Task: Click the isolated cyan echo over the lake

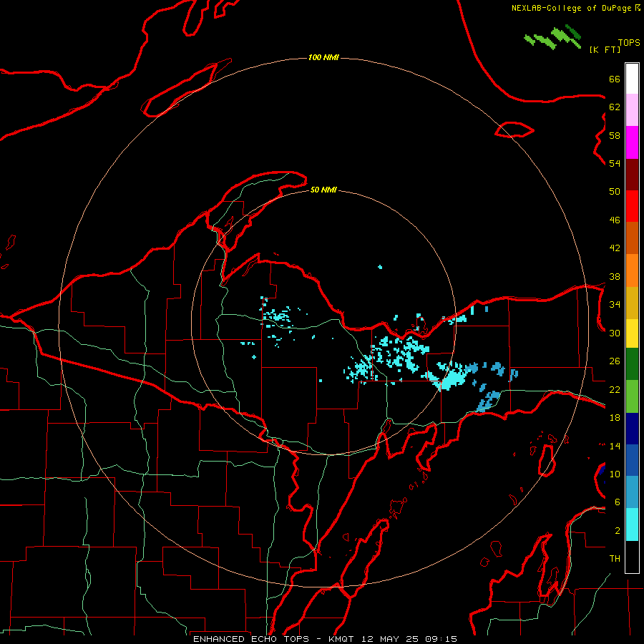Action: [x=380, y=267]
